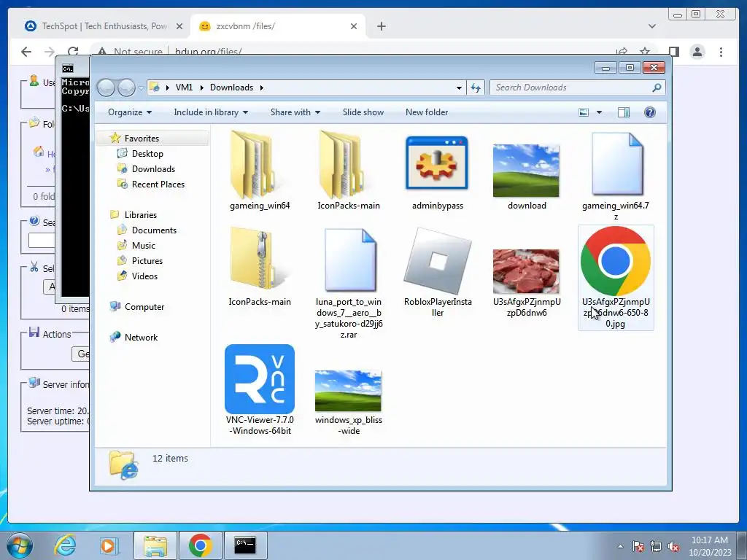
Task: Change the view icon in Explorer toolbar
Action: 584,112
